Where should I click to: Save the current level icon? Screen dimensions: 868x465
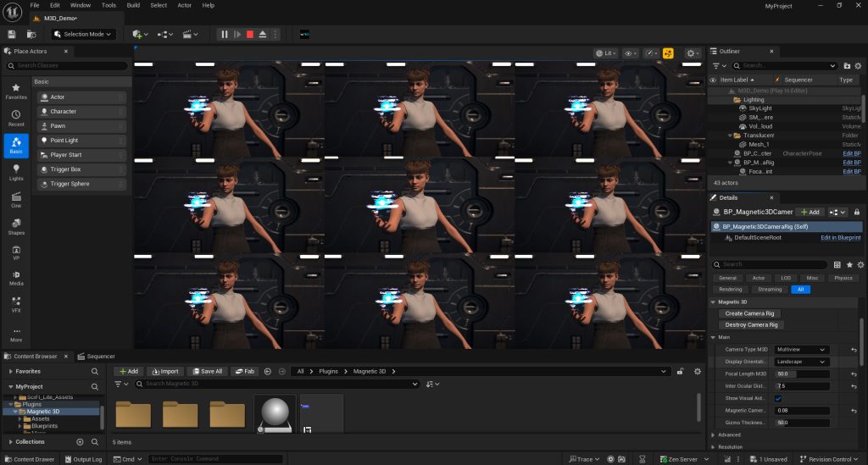point(12,34)
